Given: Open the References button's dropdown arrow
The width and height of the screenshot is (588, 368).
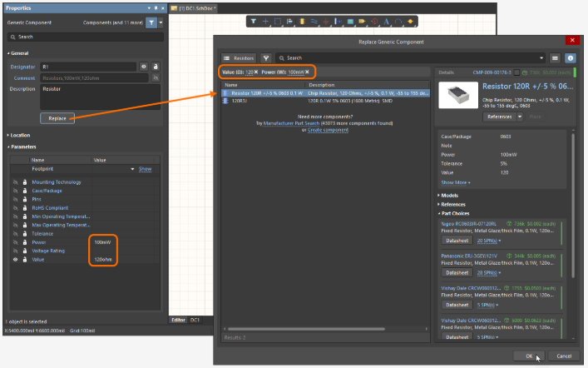Looking at the screenshot, I should (x=520, y=117).
